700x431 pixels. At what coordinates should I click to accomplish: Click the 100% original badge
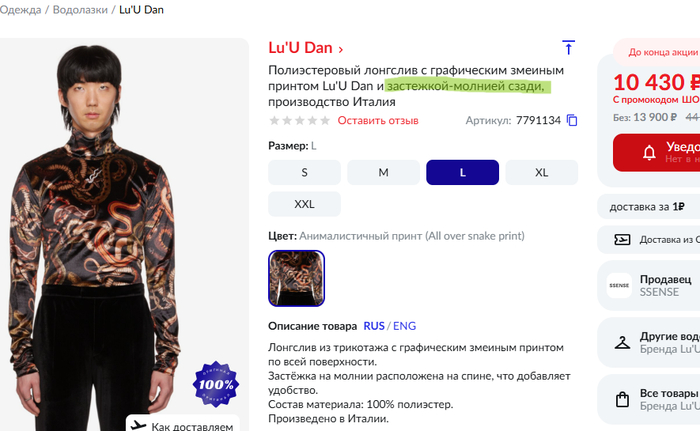[216, 384]
